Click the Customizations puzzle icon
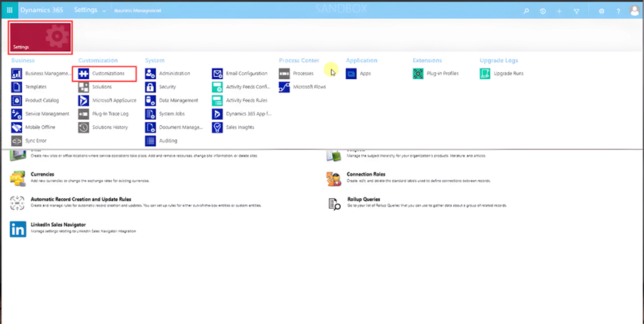 tap(84, 74)
